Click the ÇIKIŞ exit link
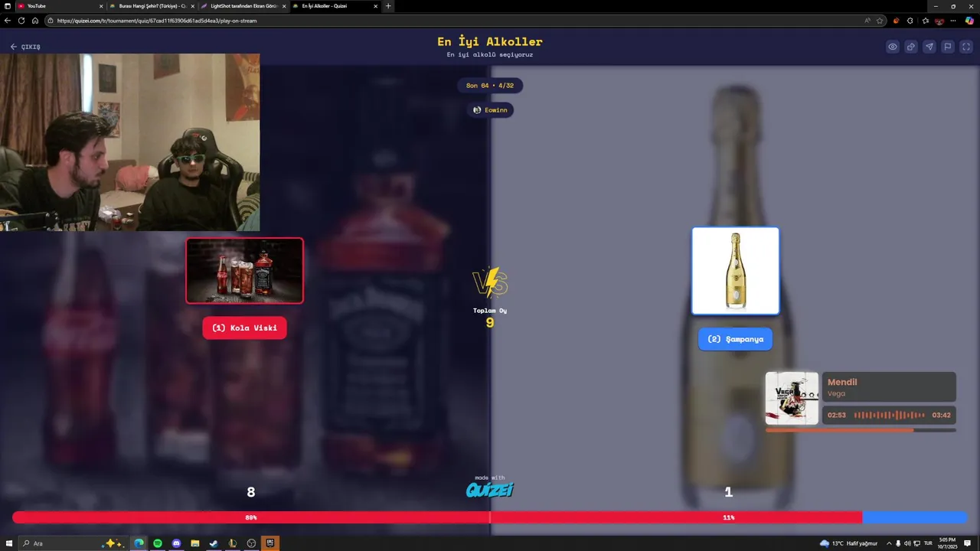The width and height of the screenshot is (980, 551). [25, 47]
